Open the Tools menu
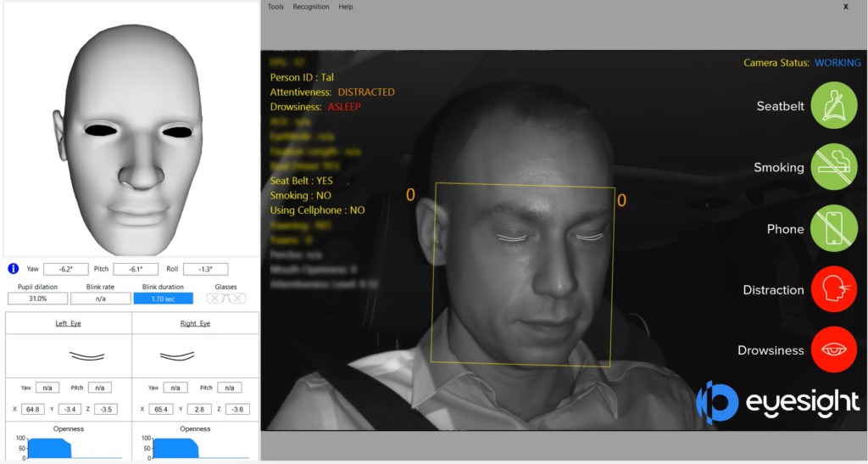Screen dimensions: 868x464 [275, 7]
